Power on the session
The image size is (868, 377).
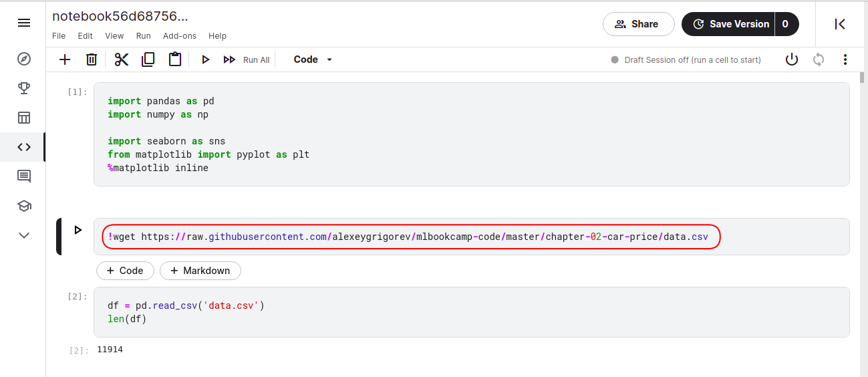point(792,59)
